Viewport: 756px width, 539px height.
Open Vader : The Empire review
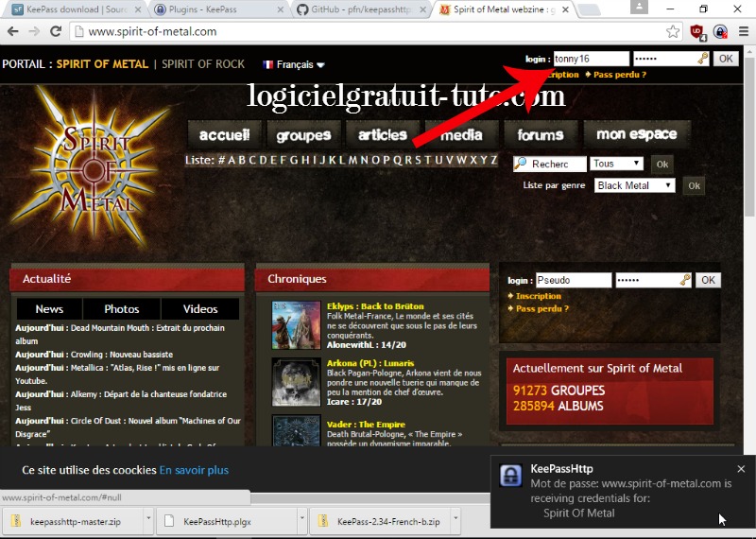pos(366,425)
